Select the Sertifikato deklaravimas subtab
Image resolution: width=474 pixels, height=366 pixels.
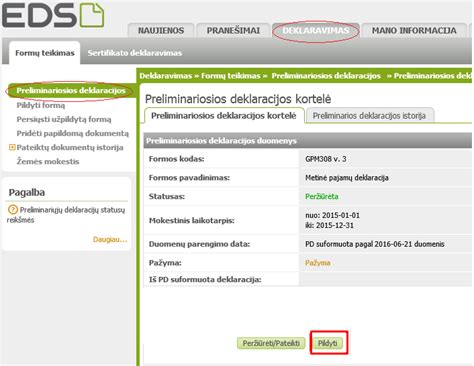135,53
